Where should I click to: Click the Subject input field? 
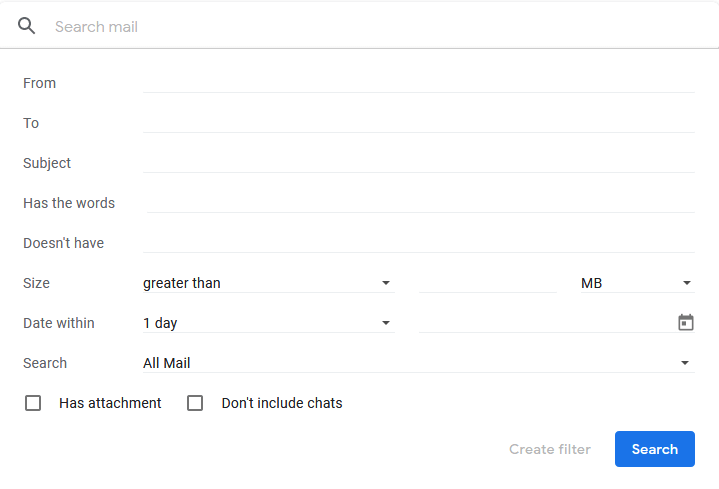click(x=419, y=163)
